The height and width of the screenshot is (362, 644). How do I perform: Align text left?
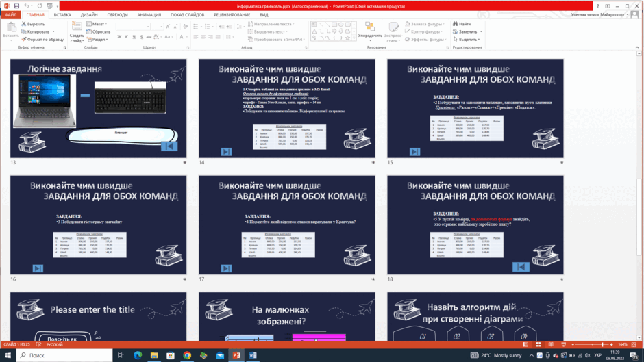pyautogui.click(x=196, y=37)
